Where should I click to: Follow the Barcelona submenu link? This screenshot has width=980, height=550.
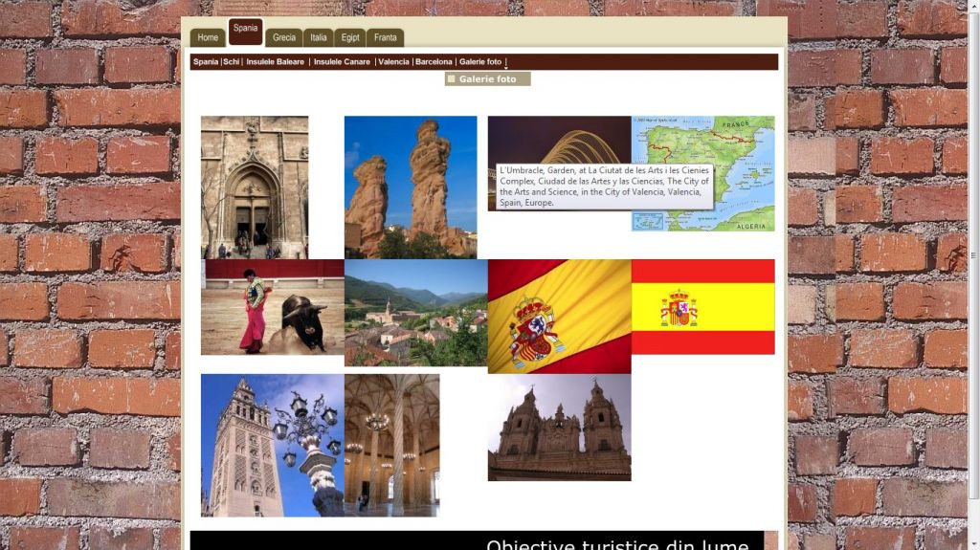pos(434,62)
